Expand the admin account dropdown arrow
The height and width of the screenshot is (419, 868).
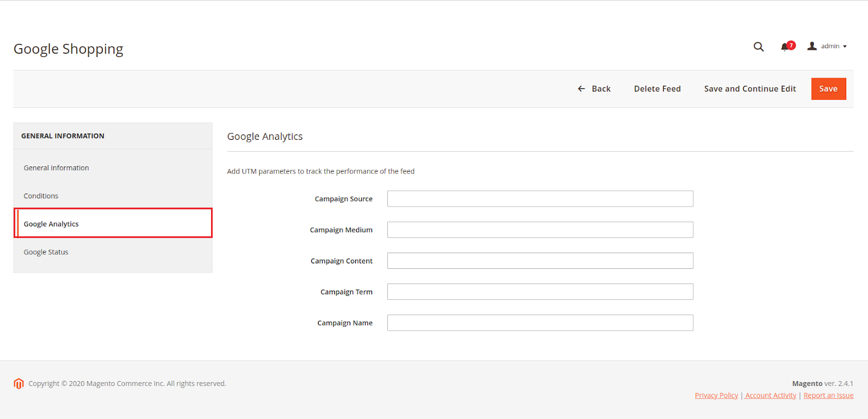845,47
